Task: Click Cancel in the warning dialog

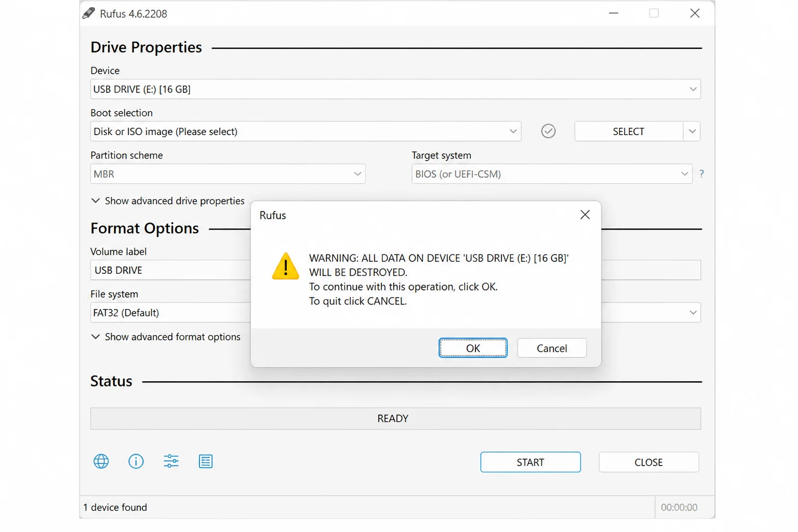Action: (552, 348)
